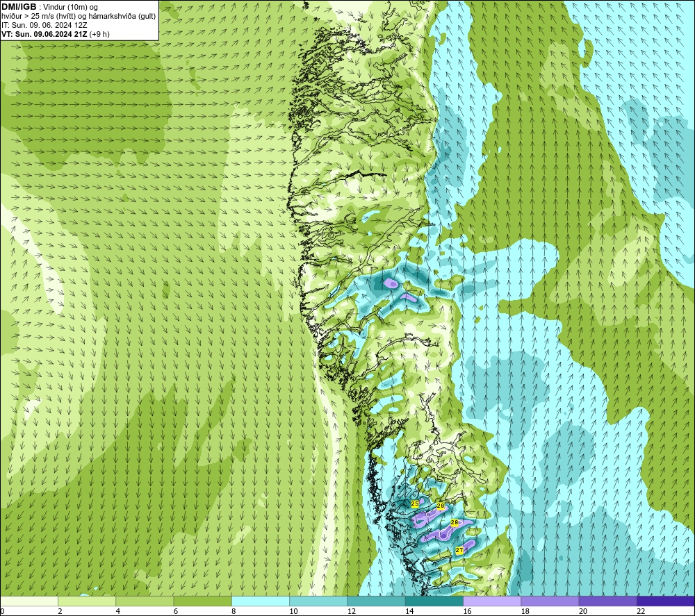
Task: Pick the 8–10 m/s light cyan swatch
Action: [261, 601]
